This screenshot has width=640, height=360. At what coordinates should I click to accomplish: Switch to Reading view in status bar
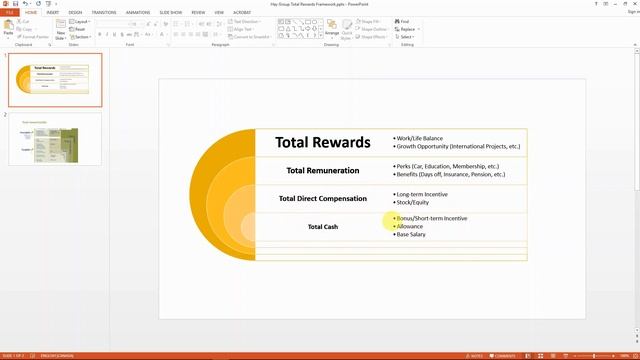[553, 356]
